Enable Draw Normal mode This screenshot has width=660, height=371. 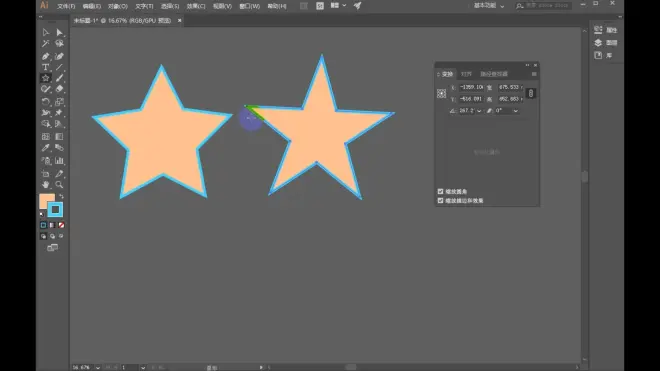(x=43, y=236)
